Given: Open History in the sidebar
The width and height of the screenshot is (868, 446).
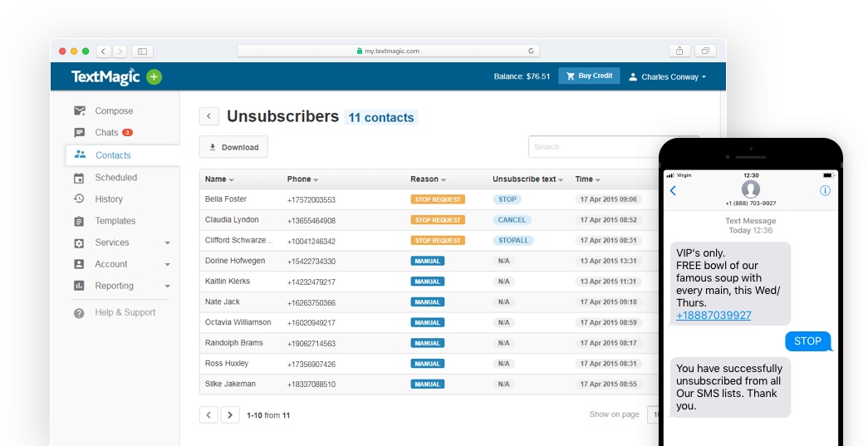Looking at the screenshot, I should coord(109,199).
